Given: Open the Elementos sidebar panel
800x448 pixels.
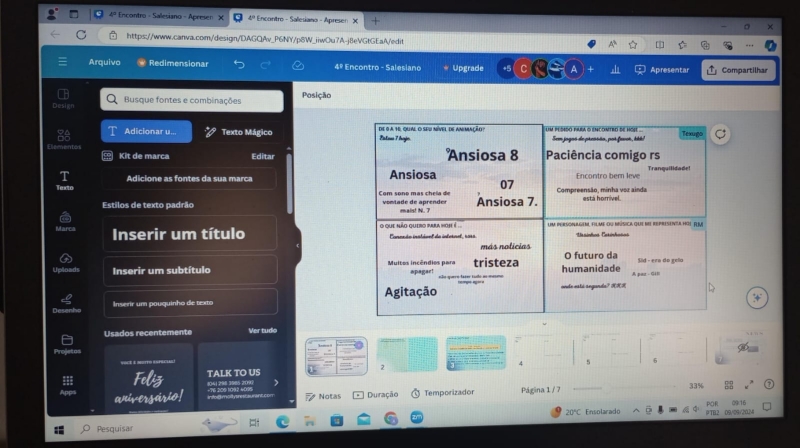Looking at the screenshot, I should tap(63, 138).
